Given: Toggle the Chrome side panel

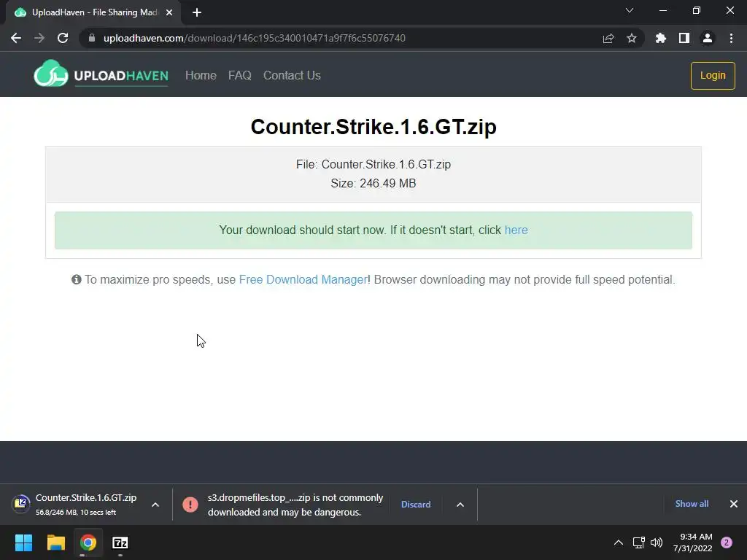Looking at the screenshot, I should coord(684,38).
